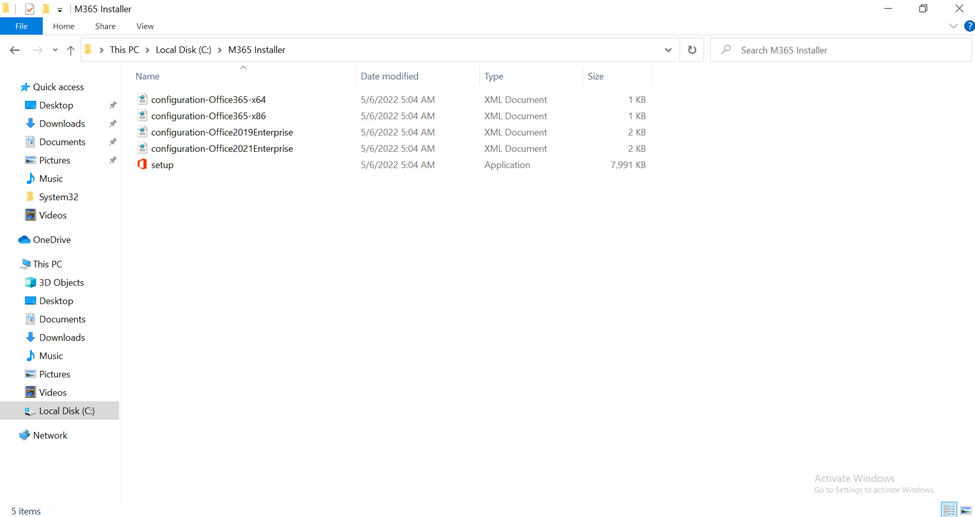Click configuration-Office2021Enterprise file name
The width and height of the screenshot is (975, 517).
click(222, 148)
